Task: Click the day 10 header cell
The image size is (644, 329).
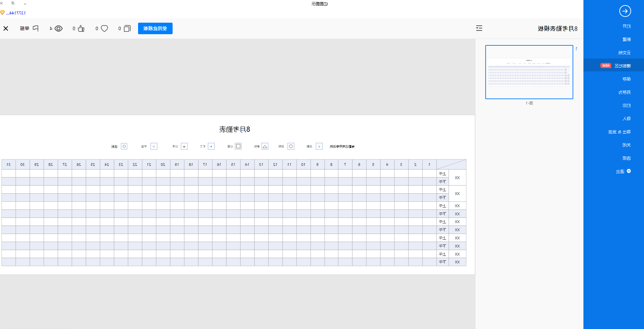Action: click(x=303, y=164)
